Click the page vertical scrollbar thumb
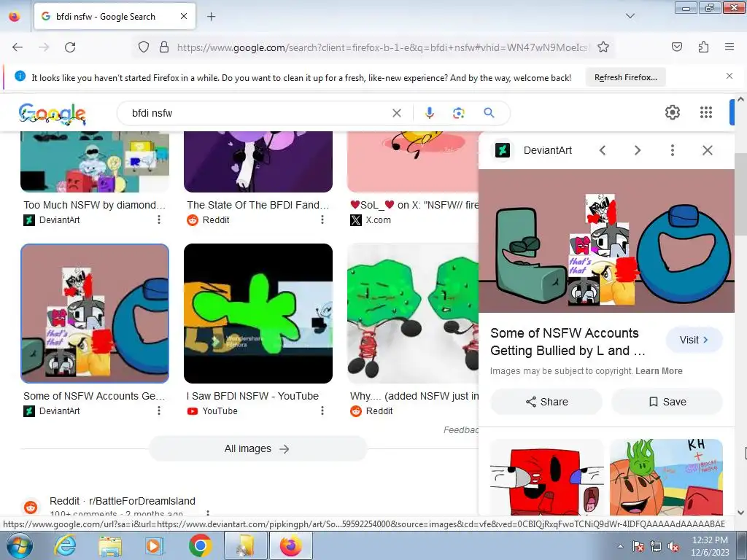The width and height of the screenshot is (747, 560). pos(740,194)
